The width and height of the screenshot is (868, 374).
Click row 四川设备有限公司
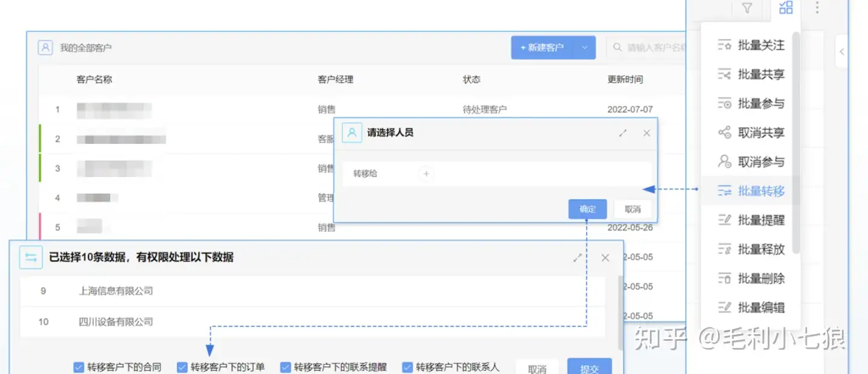click(x=313, y=322)
